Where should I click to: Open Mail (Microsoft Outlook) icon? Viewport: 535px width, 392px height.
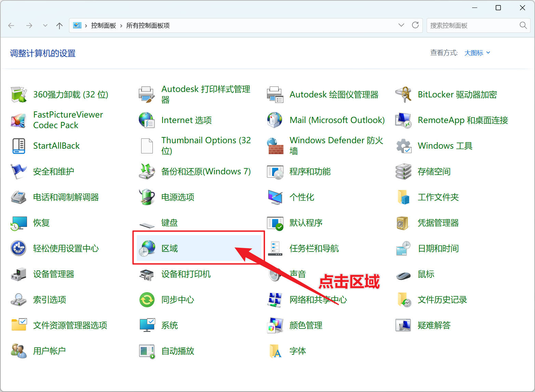coord(275,120)
